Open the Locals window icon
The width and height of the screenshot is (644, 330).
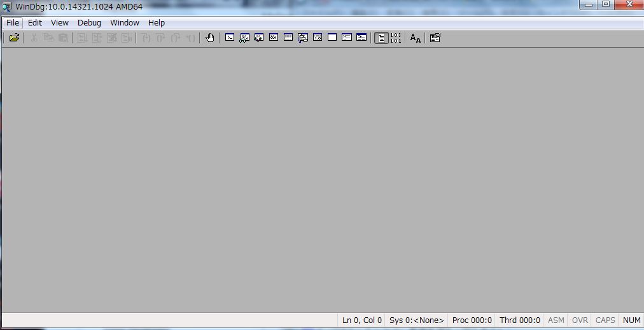259,38
